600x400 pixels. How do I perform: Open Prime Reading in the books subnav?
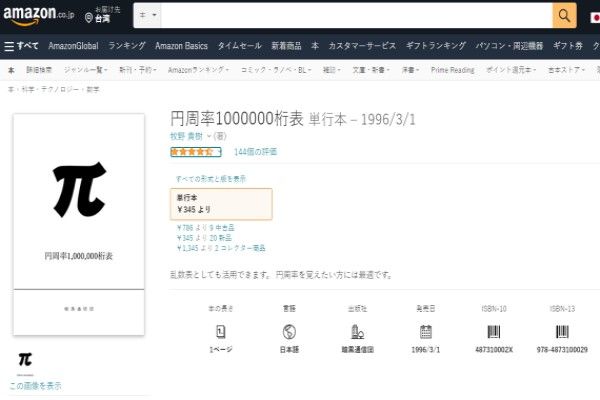click(x=452, y=70)
